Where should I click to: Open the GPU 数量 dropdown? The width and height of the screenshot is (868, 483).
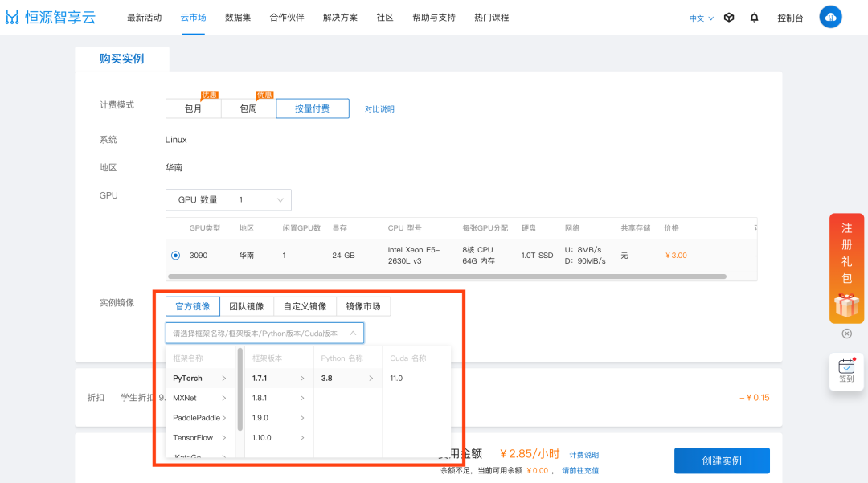click(x=228, y=200)
